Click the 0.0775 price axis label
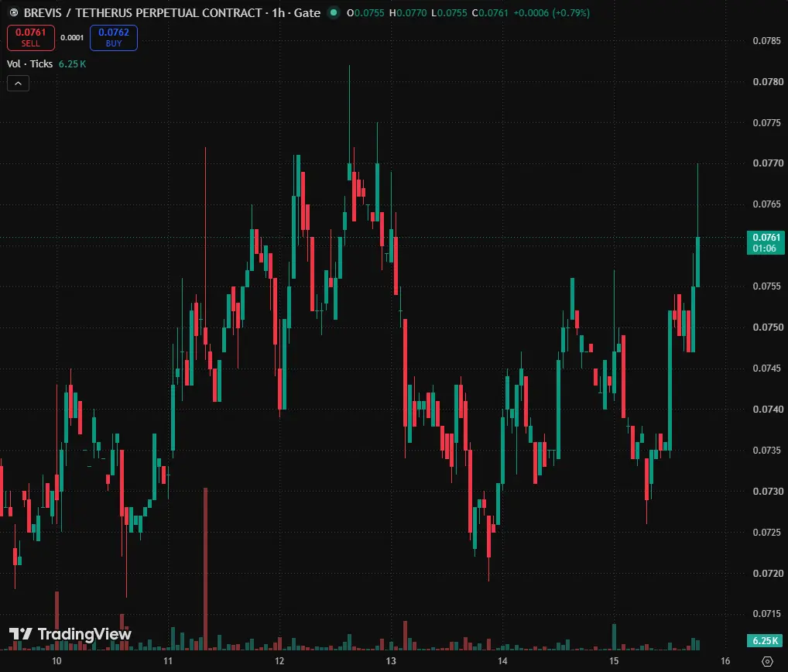The image size is (788, 672). click(767, 122)
